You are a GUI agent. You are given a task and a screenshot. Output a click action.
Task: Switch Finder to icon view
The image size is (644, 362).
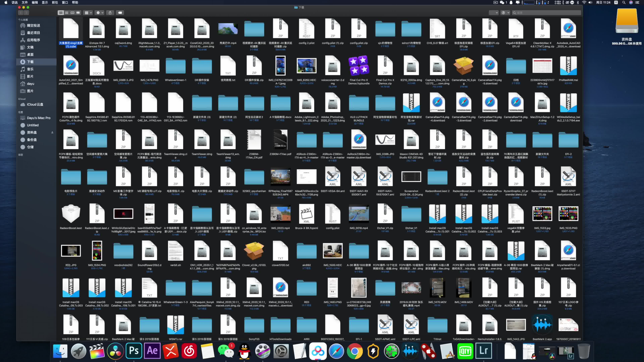(x=61, y=13)
